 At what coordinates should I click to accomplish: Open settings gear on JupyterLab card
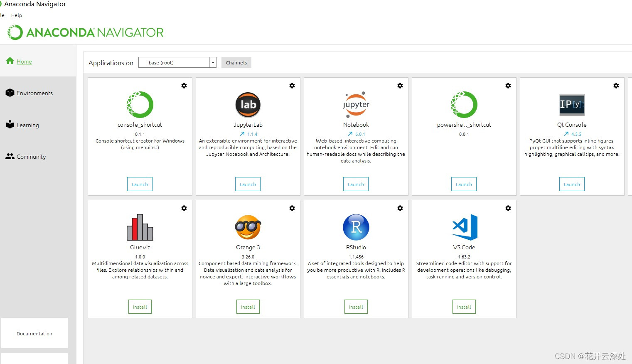point(292,86)
